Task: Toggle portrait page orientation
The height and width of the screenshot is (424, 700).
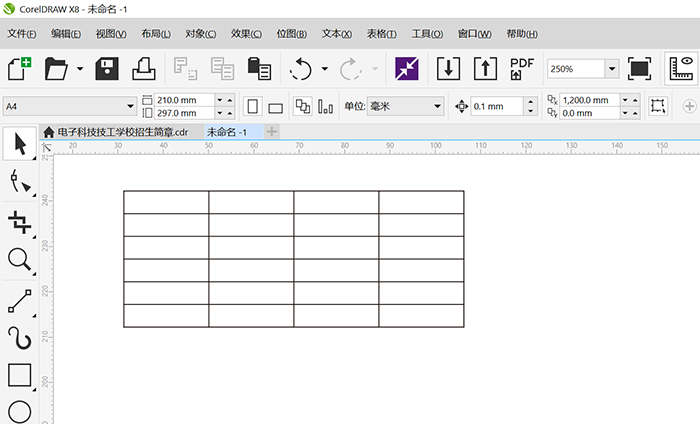Action: coord(253,106)
